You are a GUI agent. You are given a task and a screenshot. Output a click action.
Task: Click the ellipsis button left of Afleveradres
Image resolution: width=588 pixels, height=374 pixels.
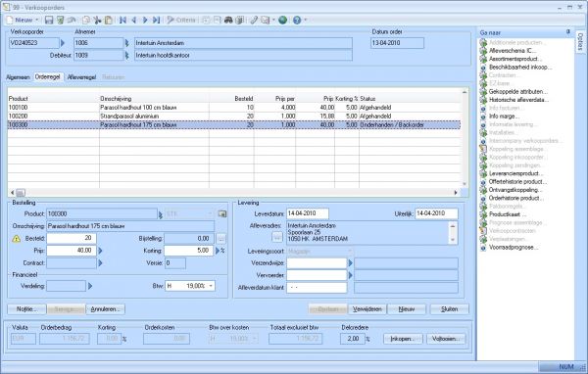tap(276, 237)
